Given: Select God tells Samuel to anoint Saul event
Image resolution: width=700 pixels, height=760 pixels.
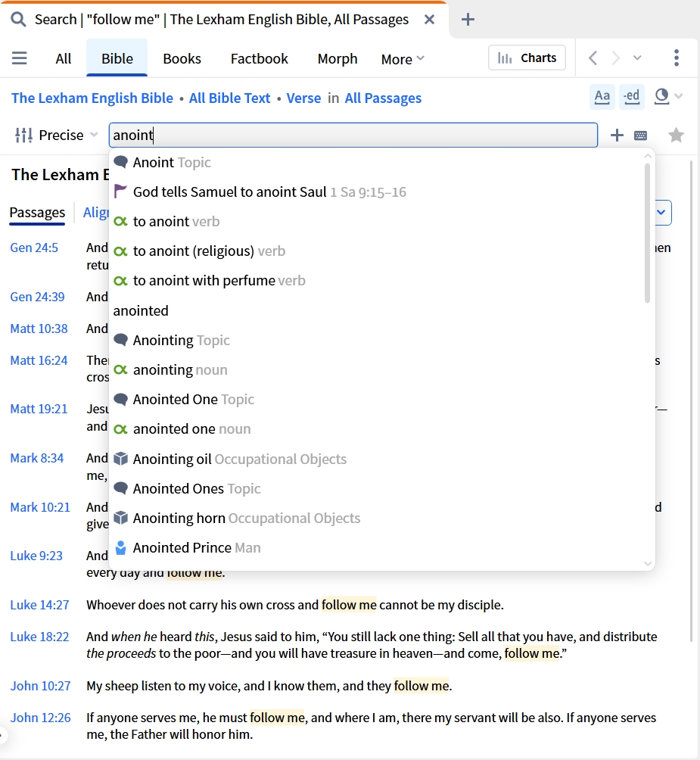Looking at the screenshot, I should [378, 192].
